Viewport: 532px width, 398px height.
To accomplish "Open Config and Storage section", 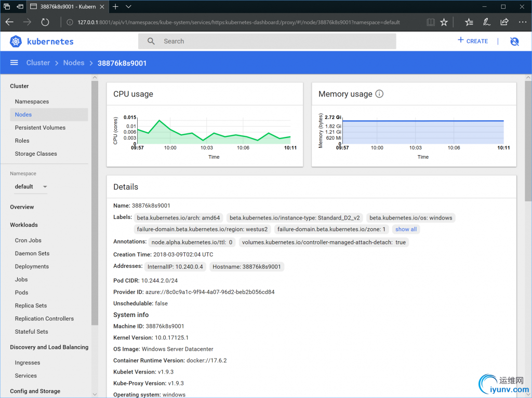I will pyautogui.click(x=35, y=391).
